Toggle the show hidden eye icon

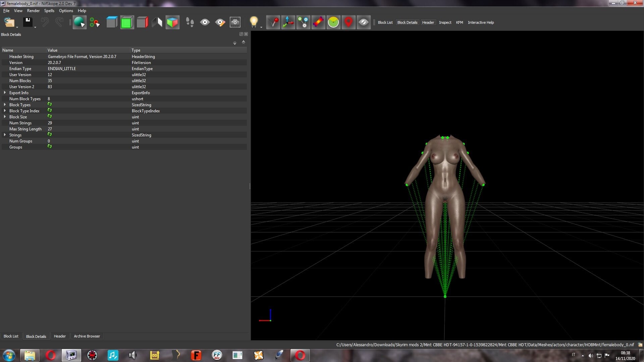coord(364,22)
